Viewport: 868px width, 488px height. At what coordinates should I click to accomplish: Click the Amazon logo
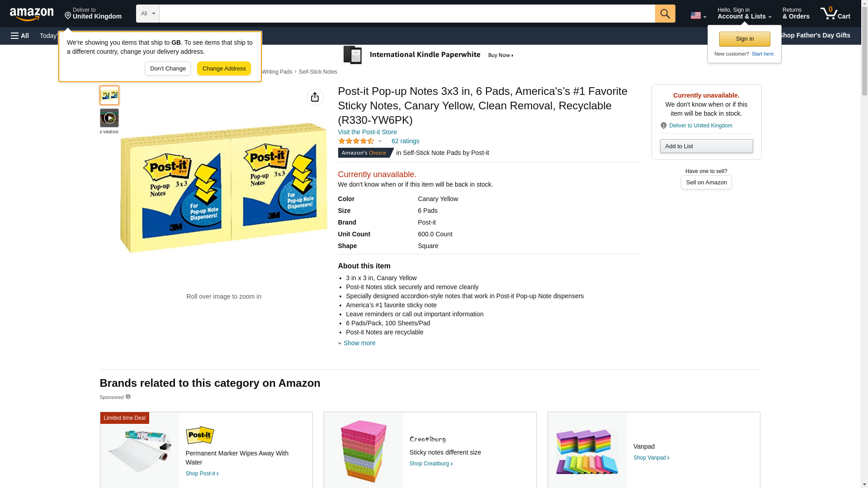click(32, 14)
